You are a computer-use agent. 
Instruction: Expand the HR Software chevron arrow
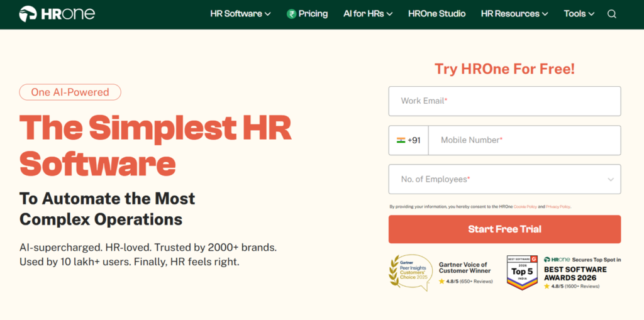tap(268, 14)
